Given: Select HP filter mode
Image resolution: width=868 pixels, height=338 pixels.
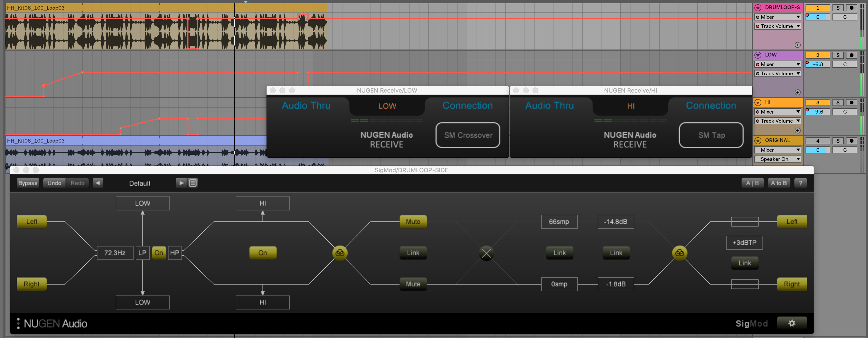Looking at the screenshot, I should tap(174, 253).
